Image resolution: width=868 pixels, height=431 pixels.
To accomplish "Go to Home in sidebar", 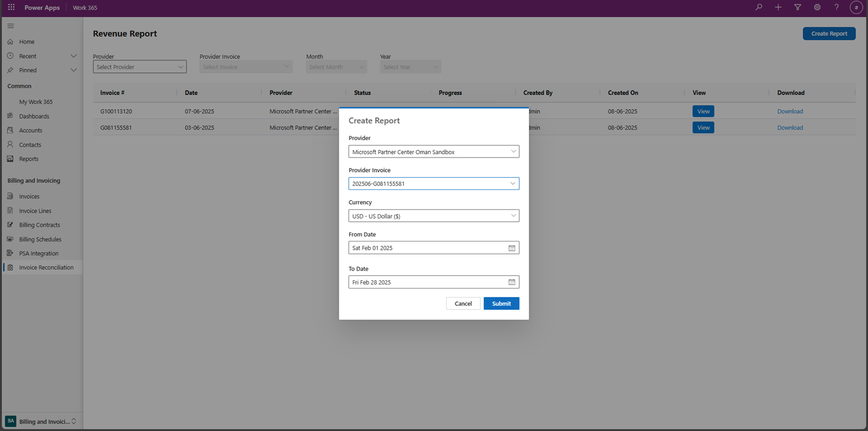I will tap(27, 42).
